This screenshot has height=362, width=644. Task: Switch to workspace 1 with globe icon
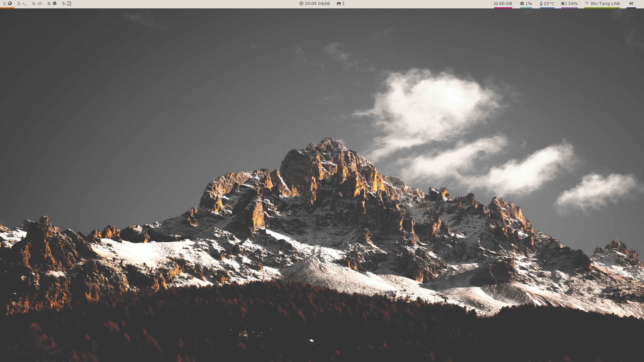[x=7, y=4]
